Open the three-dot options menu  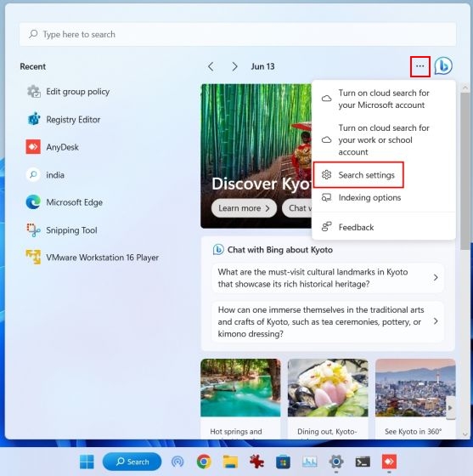click(420, 66)
